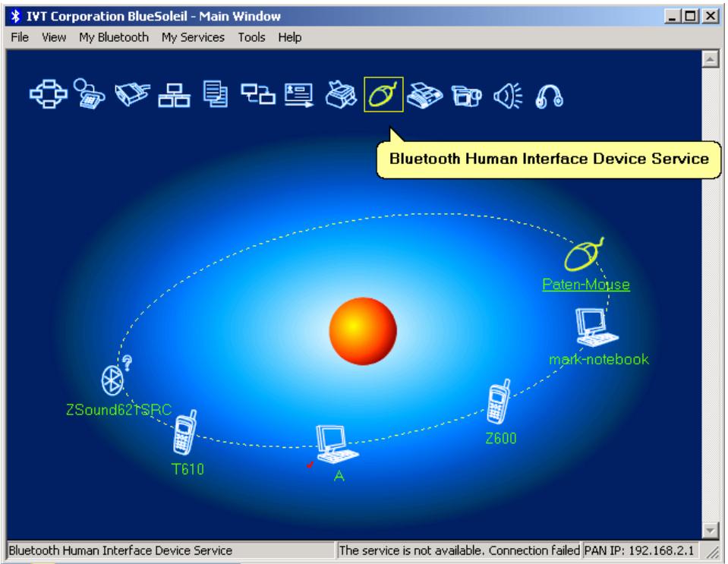Image resolution: width=728 pixels, height=564 pixels.
Task: Select the Serial Port connector service icon
Action: pyautogui.click(x=132, y=94)
